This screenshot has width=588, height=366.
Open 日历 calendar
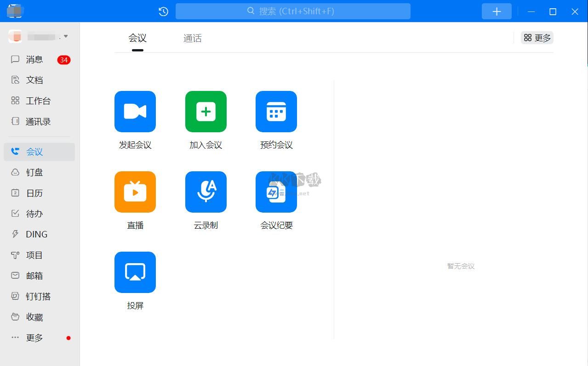(34, 193)
